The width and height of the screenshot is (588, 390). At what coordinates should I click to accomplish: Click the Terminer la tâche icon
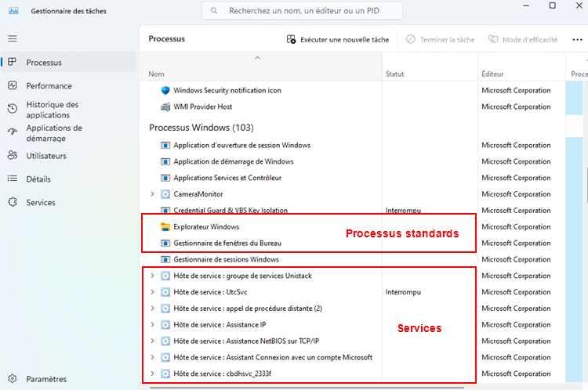point(411,39)
